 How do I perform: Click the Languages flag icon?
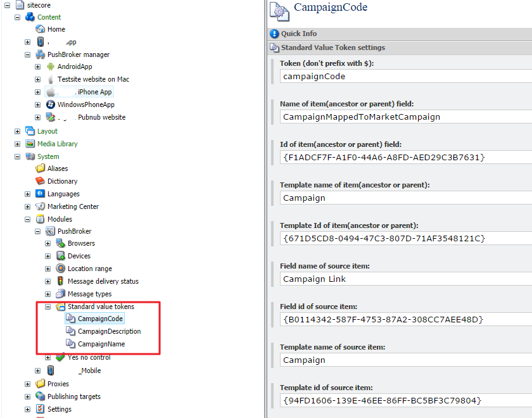[41, 194]
